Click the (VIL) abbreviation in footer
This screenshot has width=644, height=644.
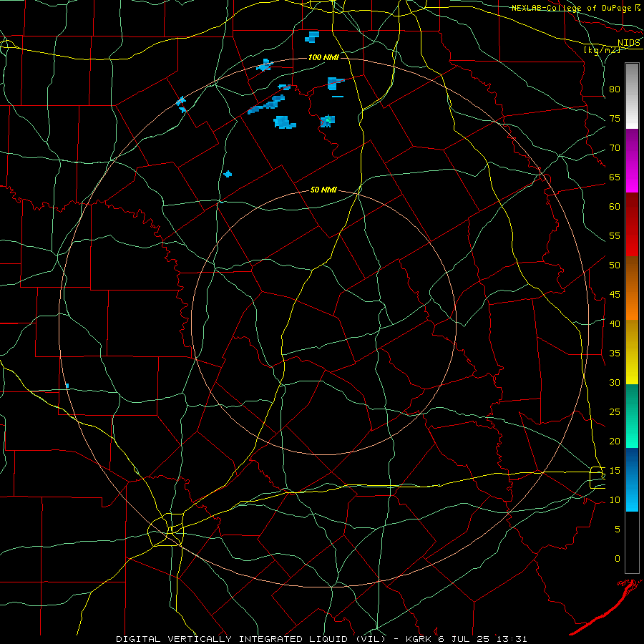[371, 639]
